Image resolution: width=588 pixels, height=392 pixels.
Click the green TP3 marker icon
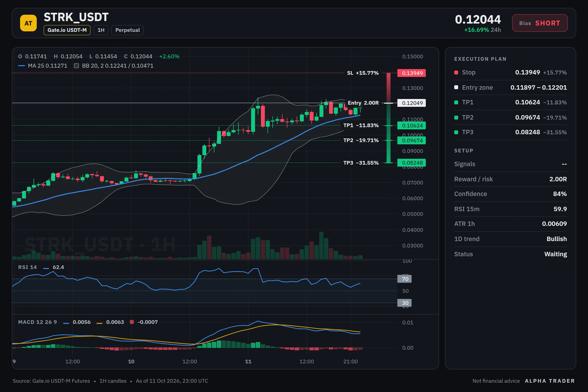pos(456,132)
